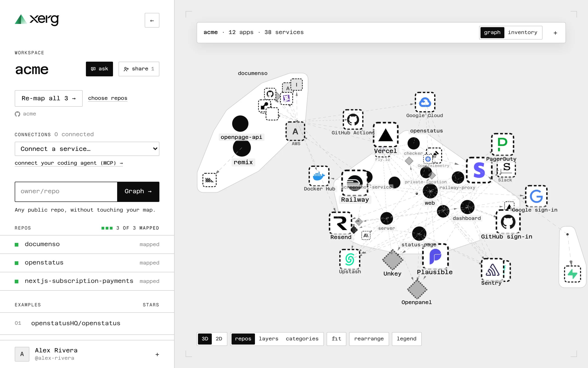Switch to the graph tab

pos(492,32)
